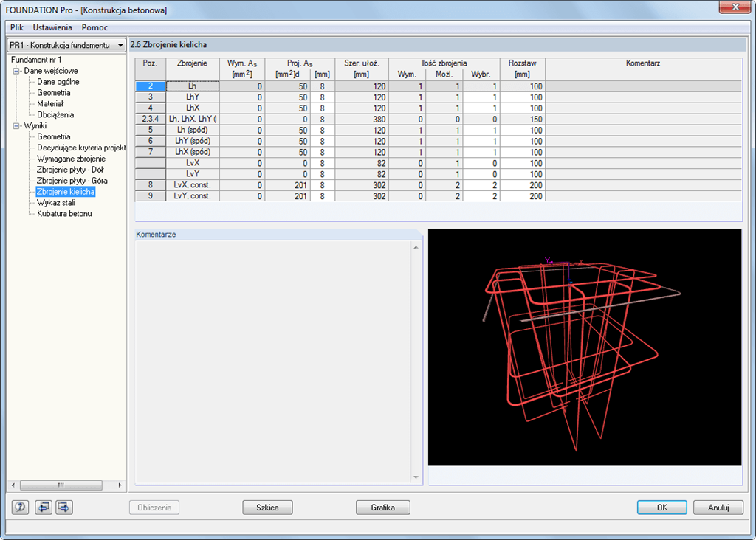The height and width of the screenshot is (540, 756).
Task: Click the 3D reinforcement cage preview
Action: pos(585,347)
